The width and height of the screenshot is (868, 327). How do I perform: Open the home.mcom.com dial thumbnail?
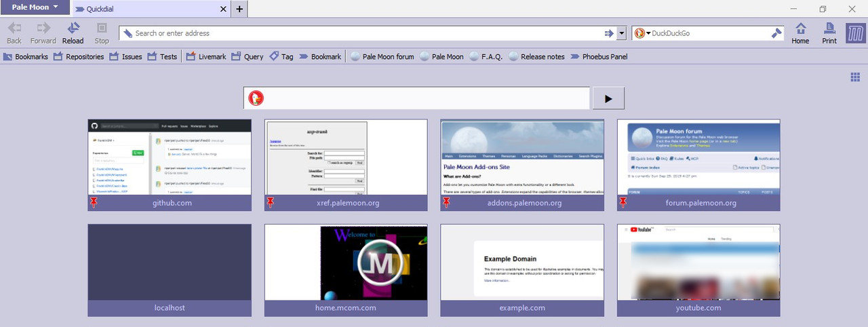(346, 263)
